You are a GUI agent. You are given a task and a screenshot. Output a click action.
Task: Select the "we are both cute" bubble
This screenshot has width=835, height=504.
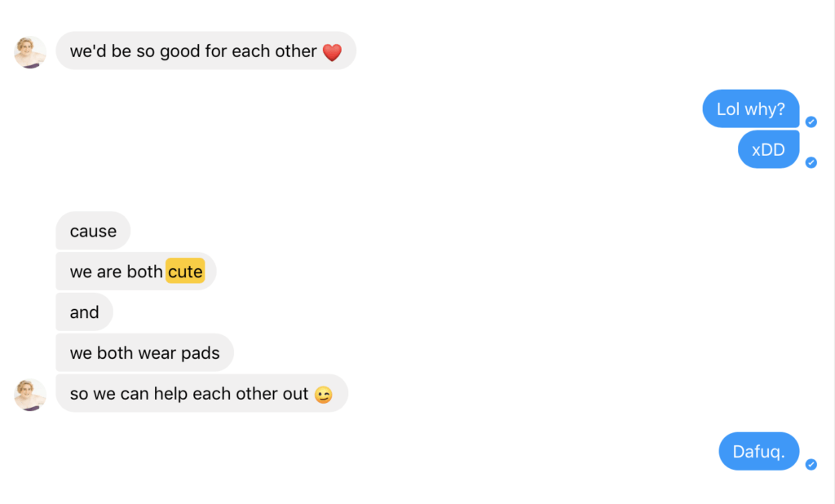click(x=136, y=272)
